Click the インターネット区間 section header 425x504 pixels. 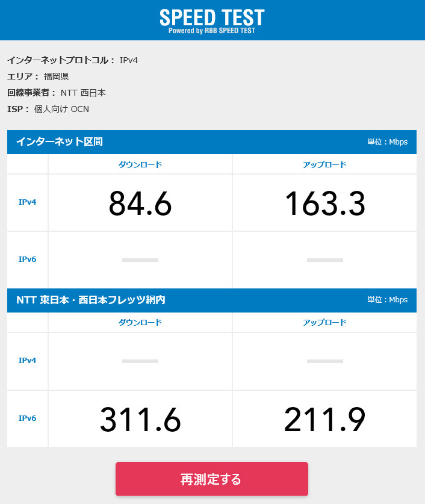pos(60,142)
